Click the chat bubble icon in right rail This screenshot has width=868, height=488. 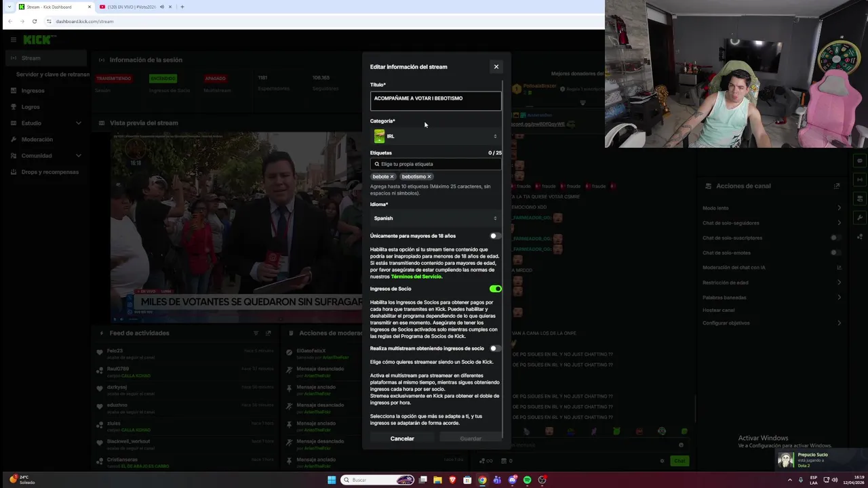pyautogui.click(x=860, y=161)
